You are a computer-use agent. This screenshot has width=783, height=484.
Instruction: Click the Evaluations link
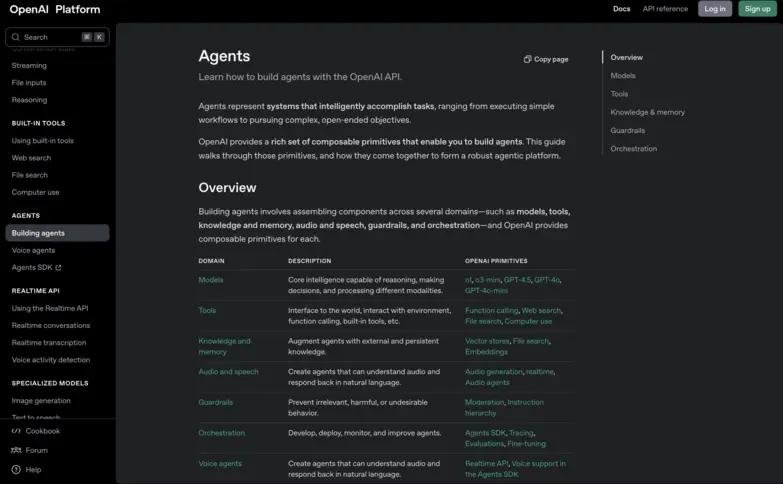pos(484,444)
